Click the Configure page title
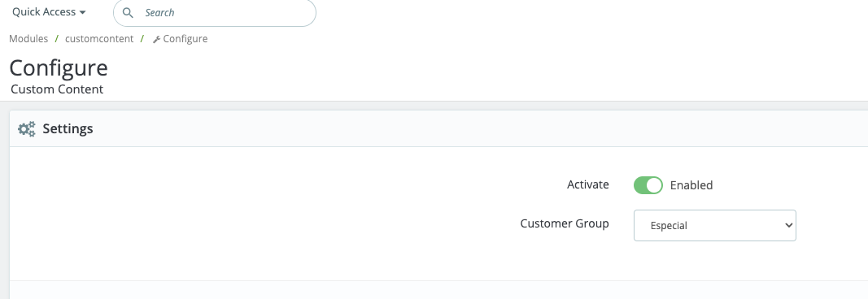The width and height of the screenshot is (868, 299). (59, 68)
